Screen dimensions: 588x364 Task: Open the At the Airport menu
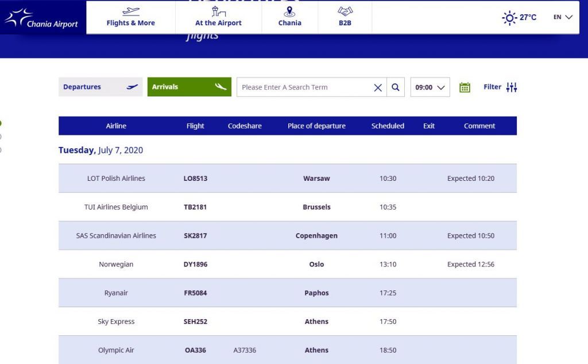218,17
